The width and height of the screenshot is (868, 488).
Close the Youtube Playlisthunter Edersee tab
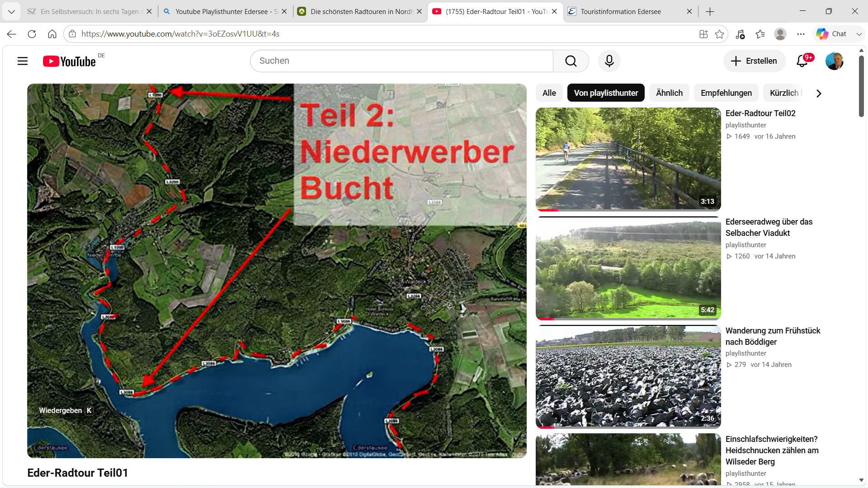click(x=284, y=12)
